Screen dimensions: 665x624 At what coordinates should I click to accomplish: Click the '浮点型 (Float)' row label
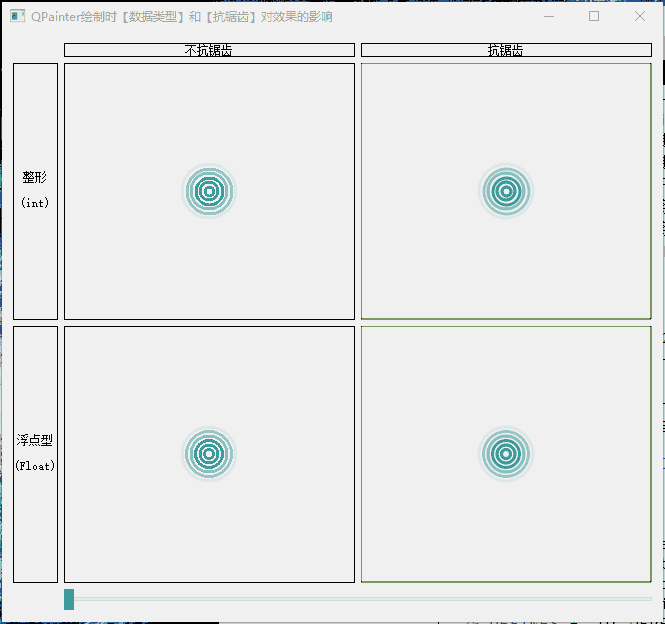point(35,454)
